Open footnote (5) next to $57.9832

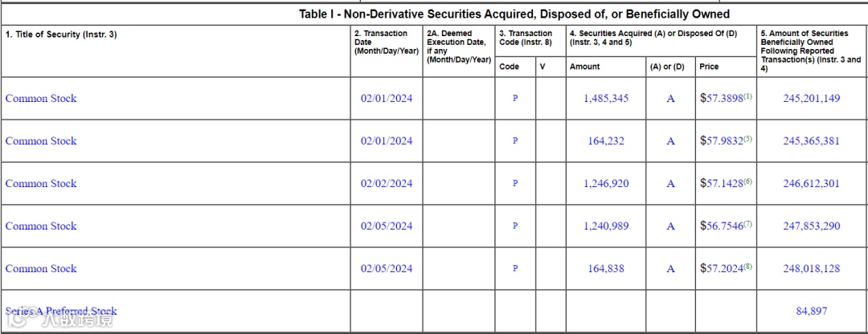[748, 139]
